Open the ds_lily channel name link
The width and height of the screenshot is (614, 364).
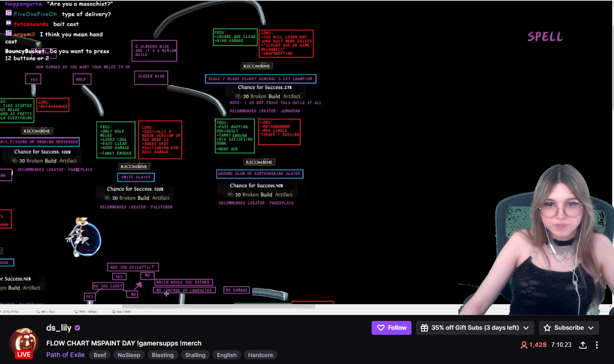pyautogui.click(x=59, y=328)
